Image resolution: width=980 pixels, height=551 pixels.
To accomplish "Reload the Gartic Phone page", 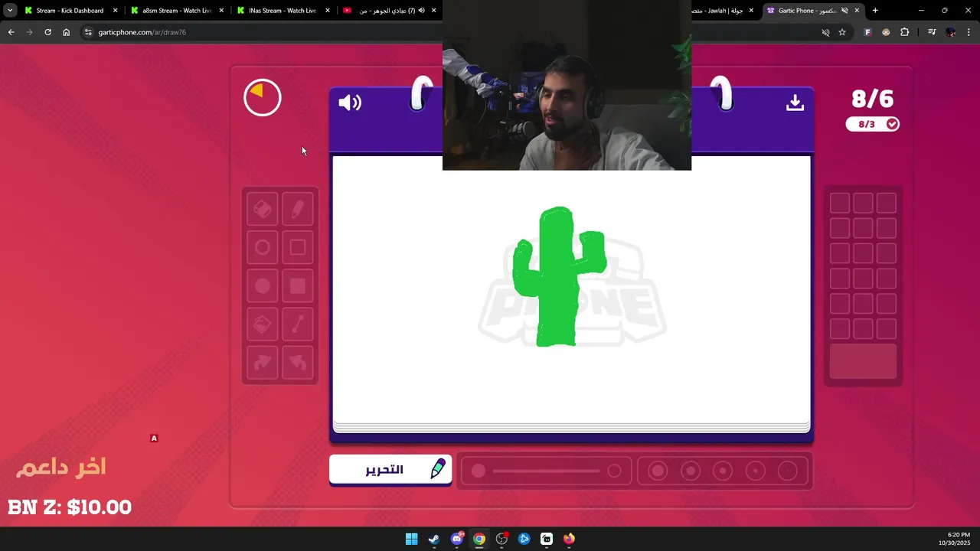I will [47, 32].
